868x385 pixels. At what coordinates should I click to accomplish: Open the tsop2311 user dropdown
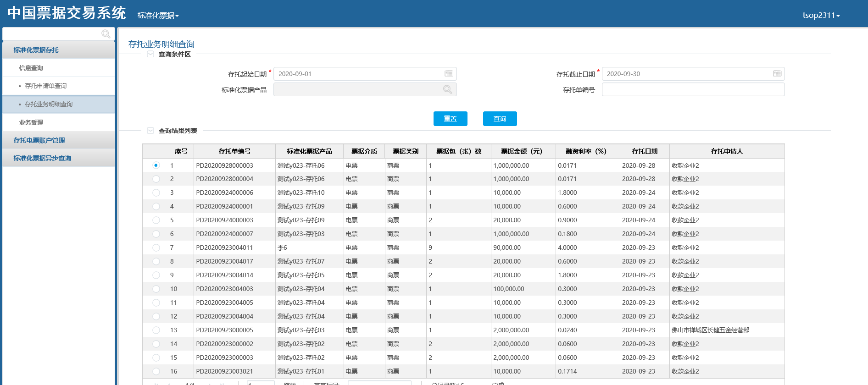click(821, 15)
